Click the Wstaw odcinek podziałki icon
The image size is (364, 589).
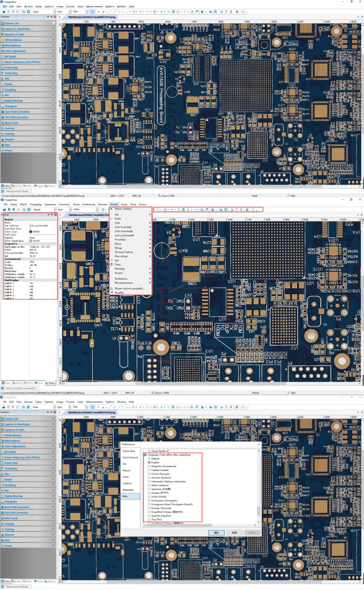pos(112,288)
